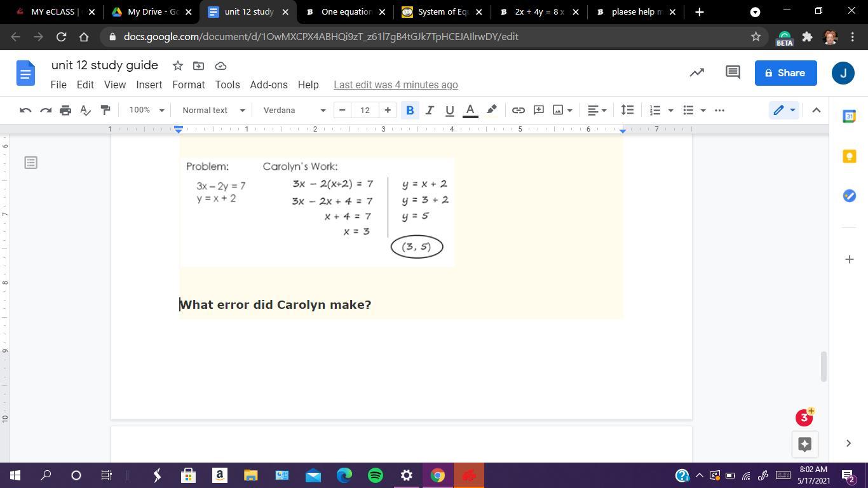This screenshot has width=868, height=488.
Task: Open the activity dashboard trend icon
Action: pos(697,72)
